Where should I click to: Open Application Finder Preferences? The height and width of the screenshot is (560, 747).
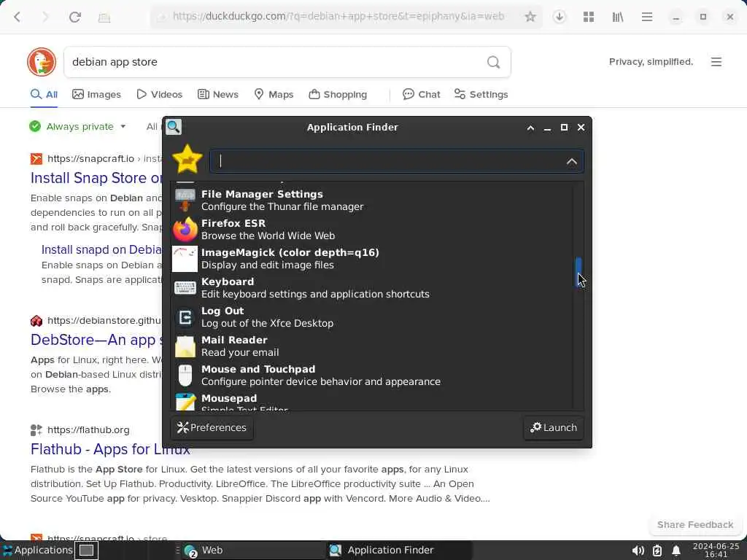(212, 427)
